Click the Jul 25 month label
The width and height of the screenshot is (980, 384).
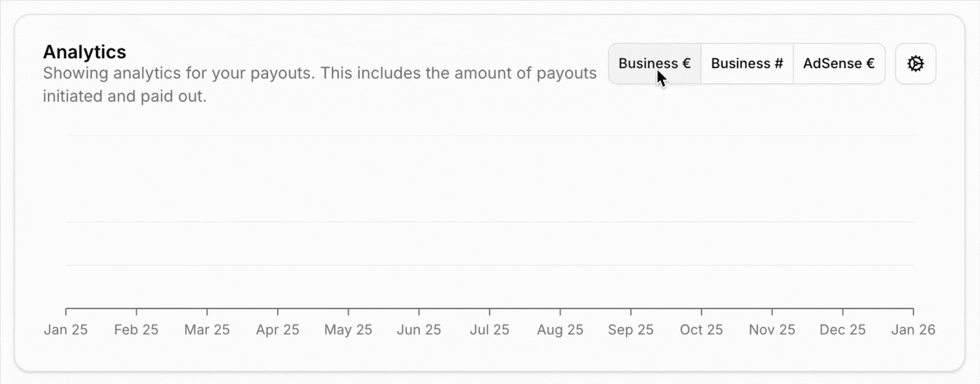tap(489, 330)
